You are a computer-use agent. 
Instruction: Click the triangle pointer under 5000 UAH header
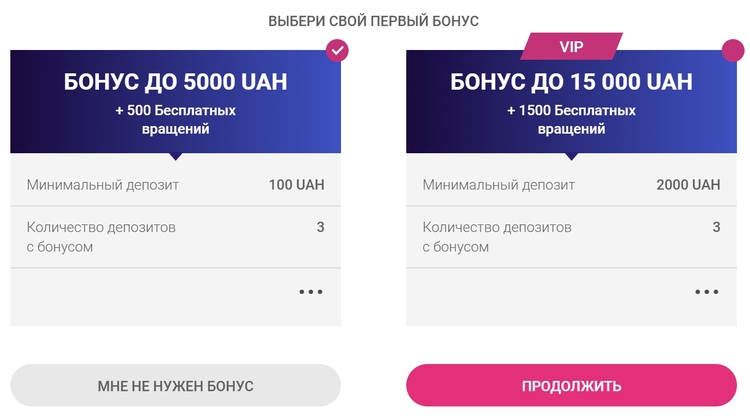pyautogui.click(x=175, y=156)
